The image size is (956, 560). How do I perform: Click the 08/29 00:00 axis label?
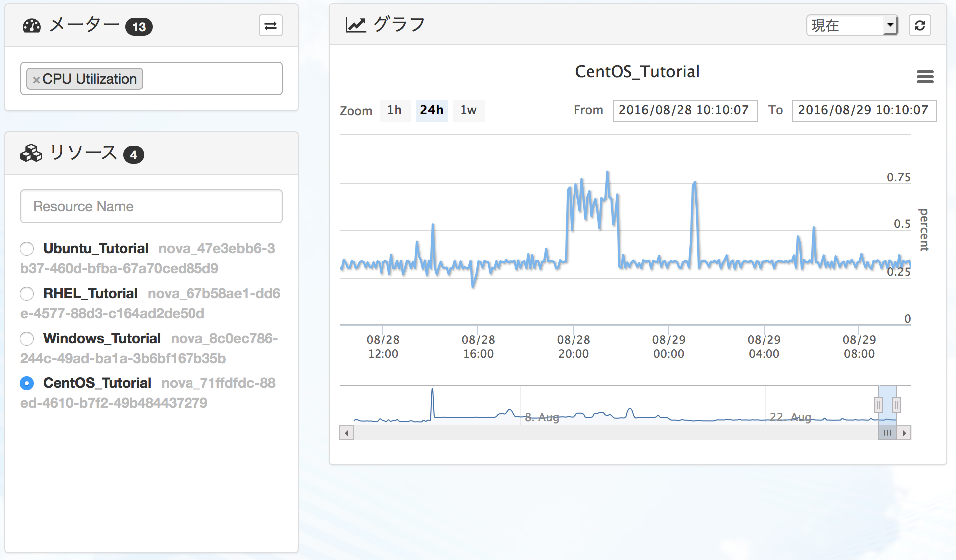[669, 347]
